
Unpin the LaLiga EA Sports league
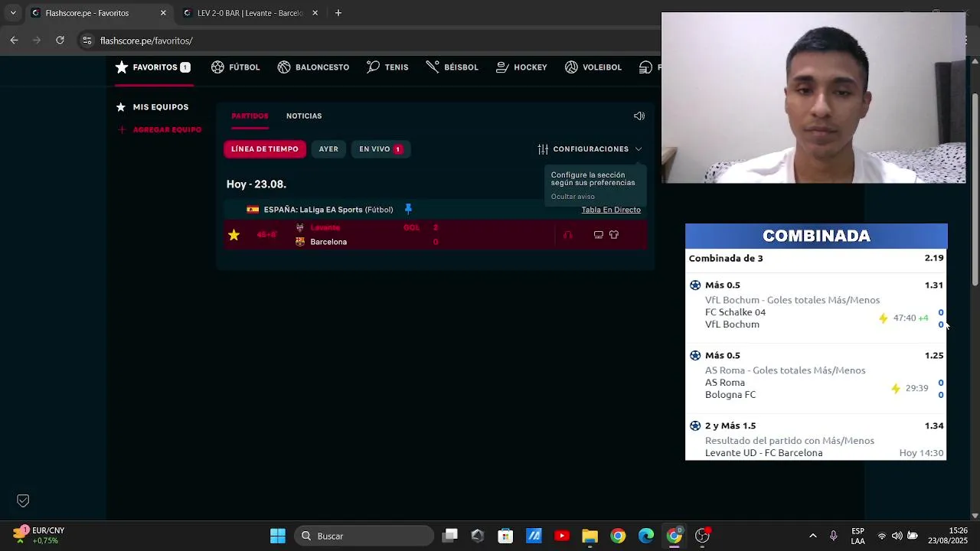tap(408, 209)
